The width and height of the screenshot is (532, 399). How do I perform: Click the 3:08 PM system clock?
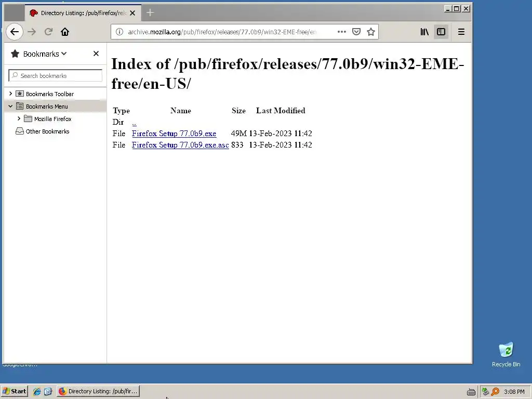(x=514, y=392)
